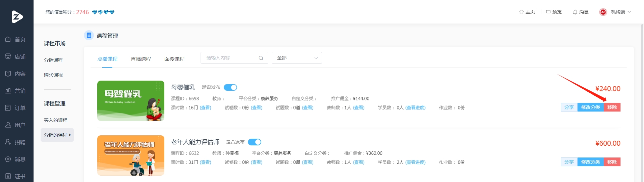This screenshot has height=182, width=644.
Task: Switch to 面授课程 tab
Action: [174, 59]
